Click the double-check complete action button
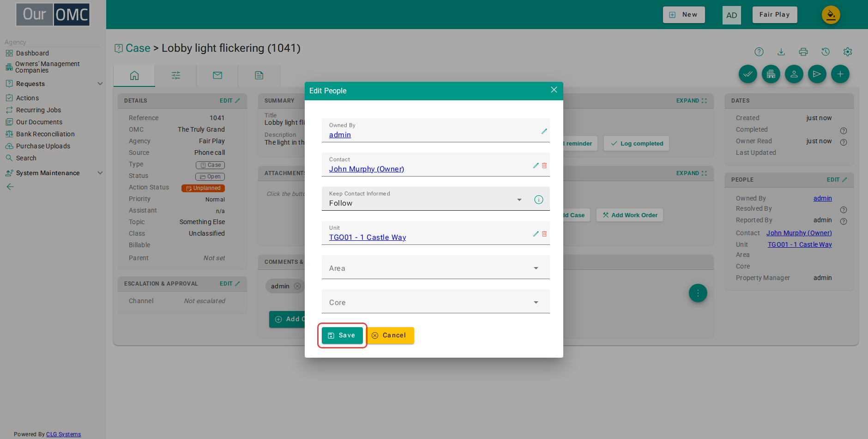 [748, 74]
